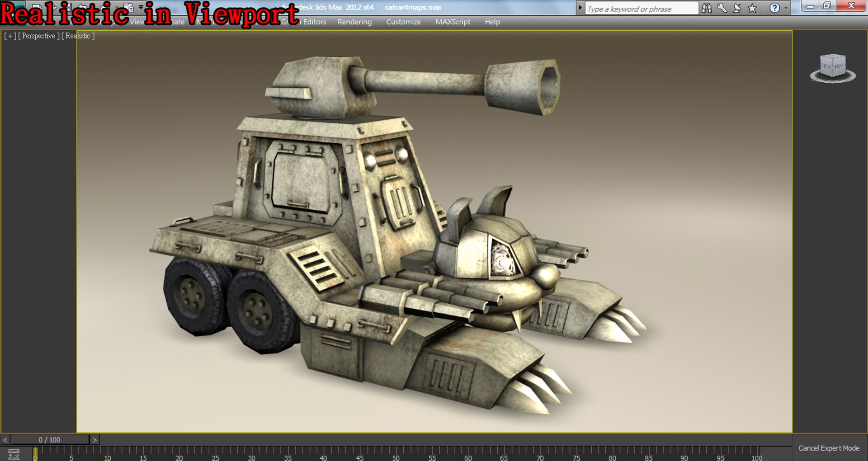Click the keyword or phrase search field

point(642,8)
